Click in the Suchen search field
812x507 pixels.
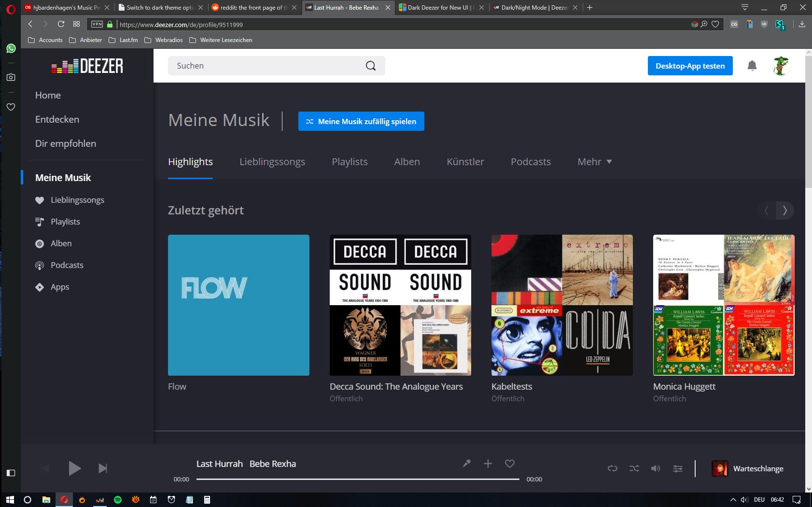(x=276, y=66)
